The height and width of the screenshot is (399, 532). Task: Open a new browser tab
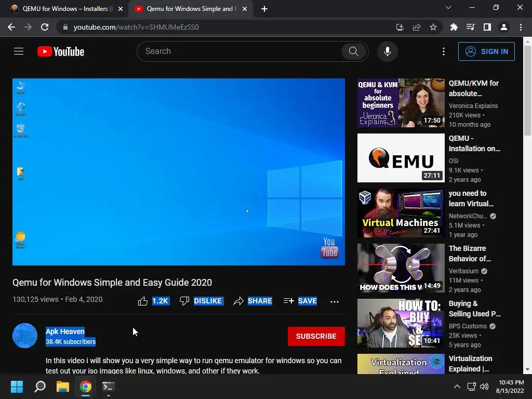pos(264,9)
